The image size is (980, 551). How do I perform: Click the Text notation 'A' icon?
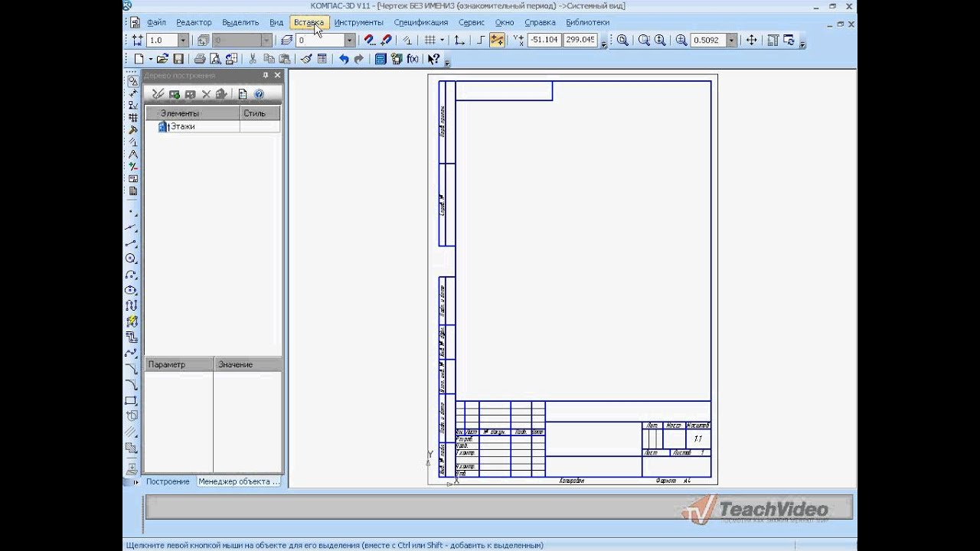coord(132,155)
